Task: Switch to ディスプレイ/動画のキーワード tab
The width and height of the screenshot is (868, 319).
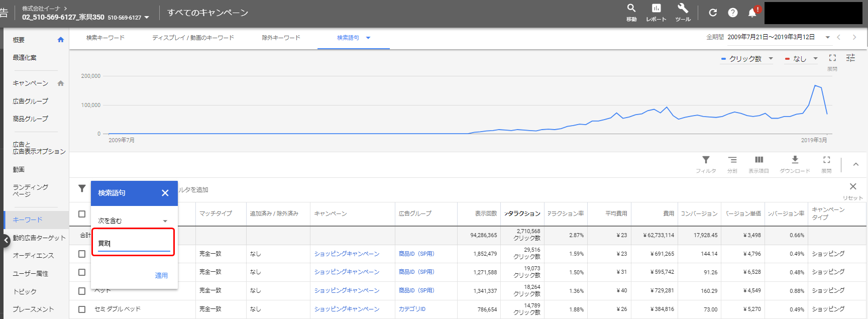Action: coord(193,38)
